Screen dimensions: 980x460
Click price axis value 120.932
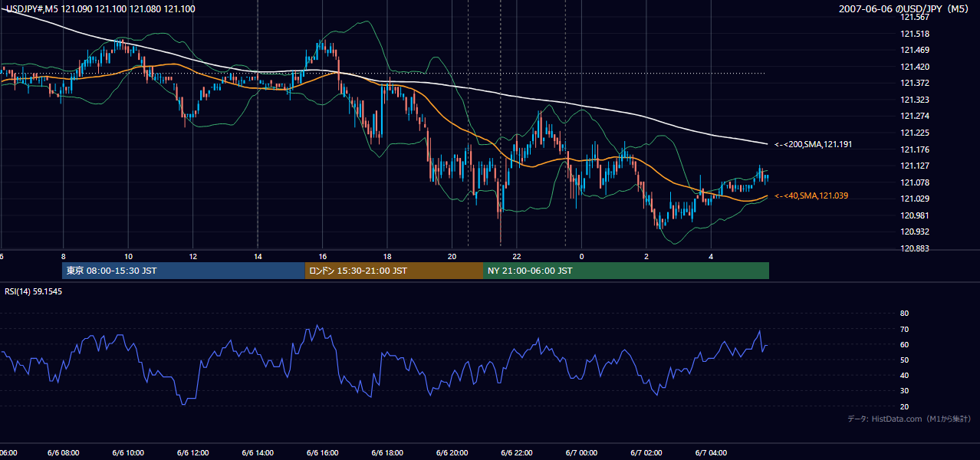915,232
